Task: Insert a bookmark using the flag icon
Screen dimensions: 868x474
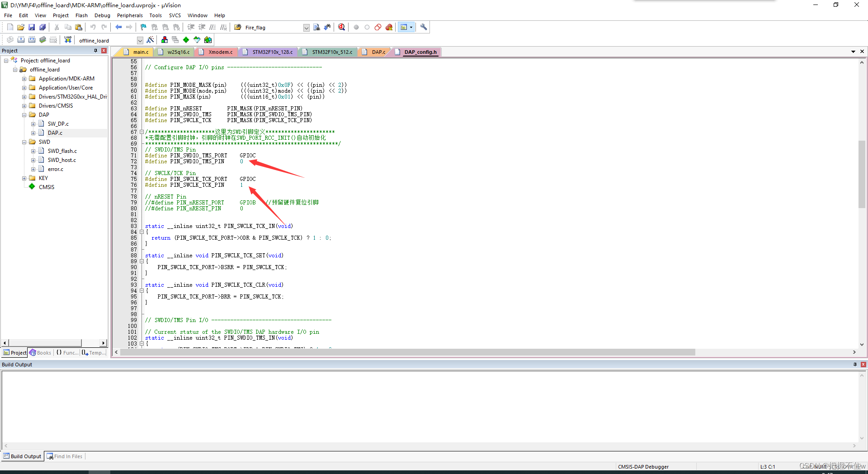Action: coord(144,27)
